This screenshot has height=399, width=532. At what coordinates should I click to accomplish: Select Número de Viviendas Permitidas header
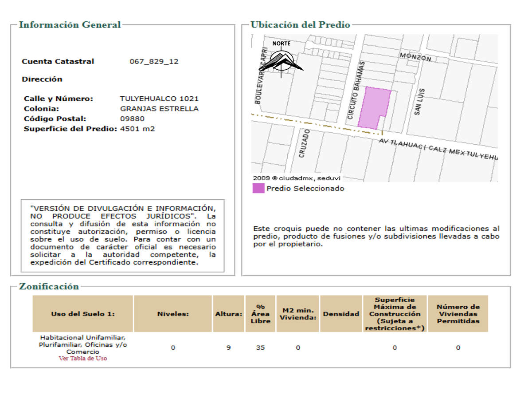coord(458,314)
